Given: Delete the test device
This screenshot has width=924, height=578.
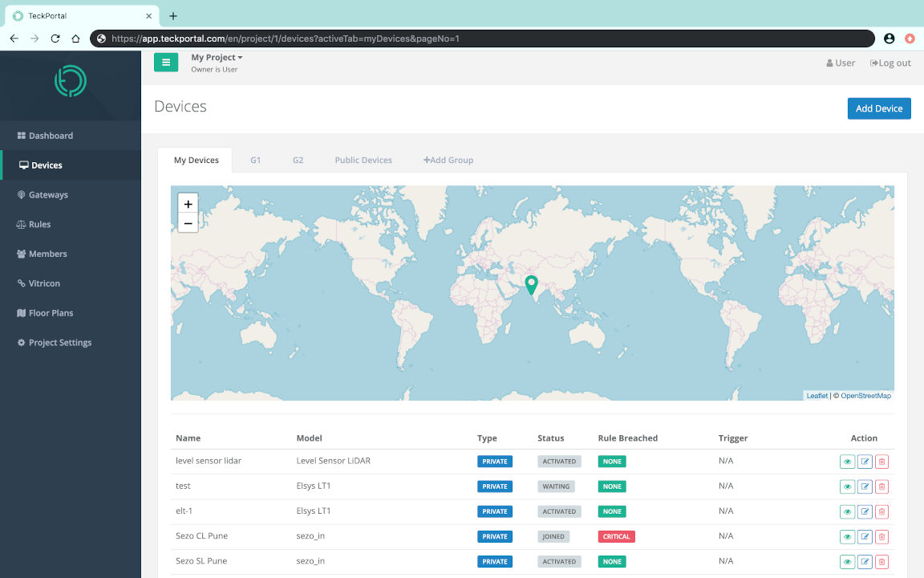Looking at the screenshot, I should (881, 486).
